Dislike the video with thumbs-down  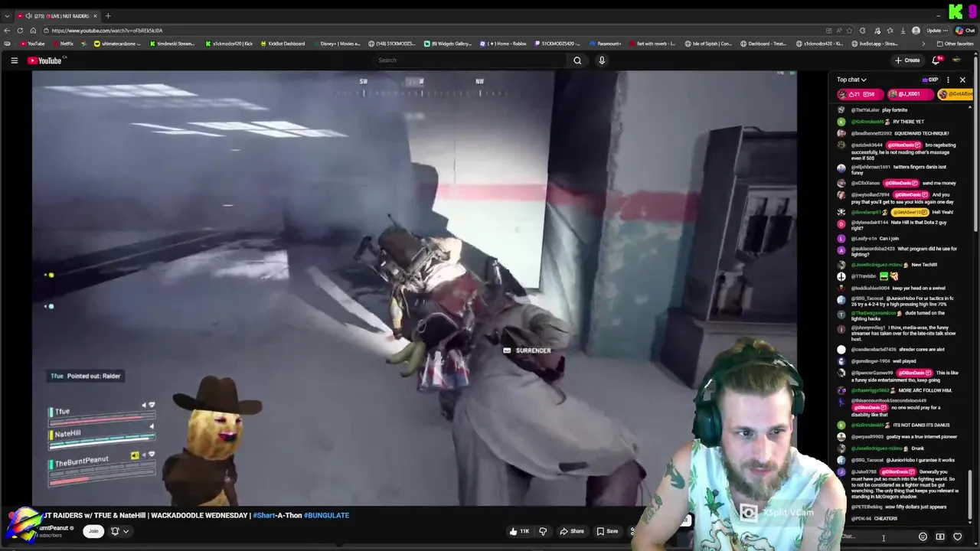click(543, 531)
